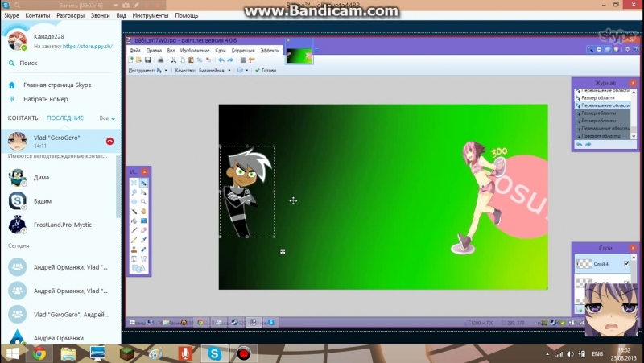Viewport: 644px width, 363px height.
Task: Select the Move Selection tool
Action: point(143,192)
